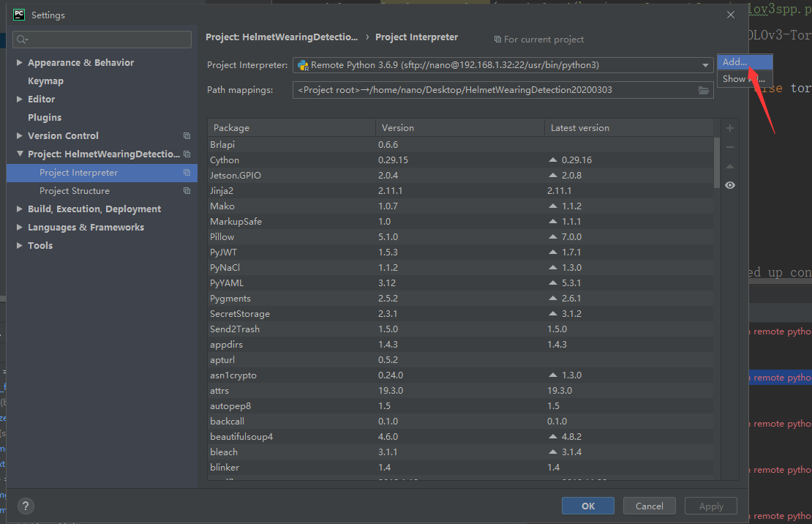Open help using the question mark icon

[25, 506]
